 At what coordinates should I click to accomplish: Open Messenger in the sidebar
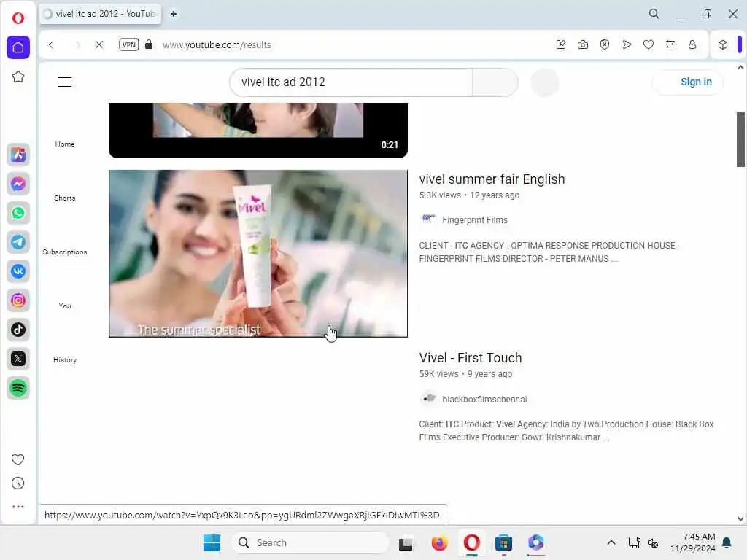coord(18,184)
